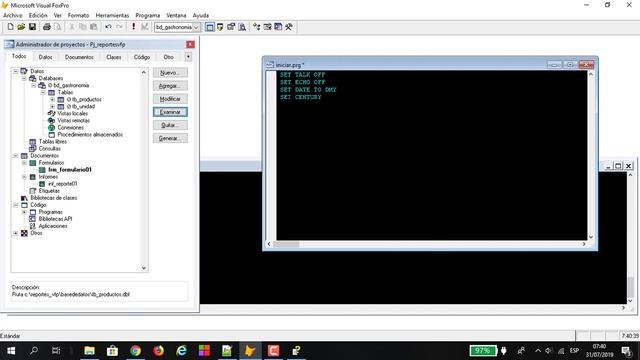The height and width of the screenshot is (360, 640).
Task: Open the Object Browser toolbar icon
Action: pos(267,27)
